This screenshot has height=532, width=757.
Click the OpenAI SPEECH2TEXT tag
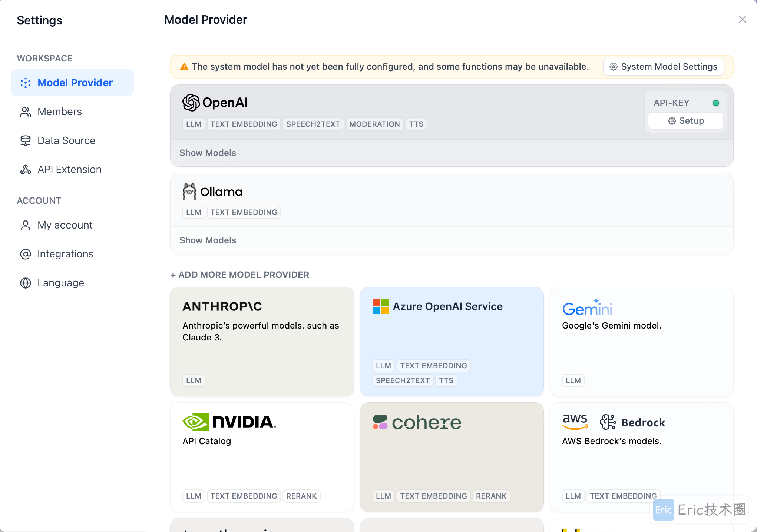[x=313, y=124]
